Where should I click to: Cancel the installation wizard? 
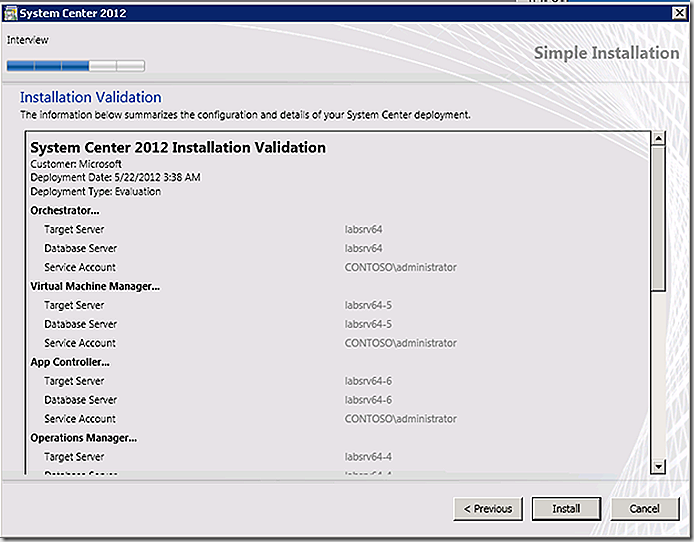click(645, 509)
